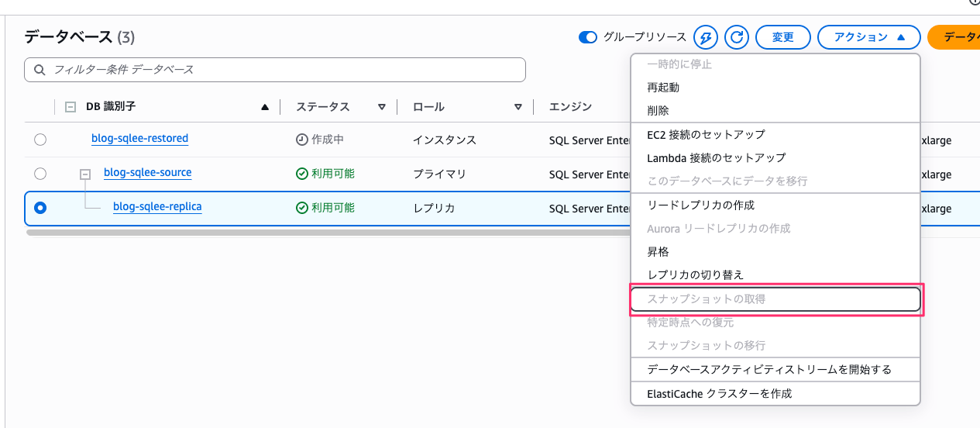This screenshot has height=428, width=980.
Task: Click the エンジン column header
Action: tap(571, 107)
